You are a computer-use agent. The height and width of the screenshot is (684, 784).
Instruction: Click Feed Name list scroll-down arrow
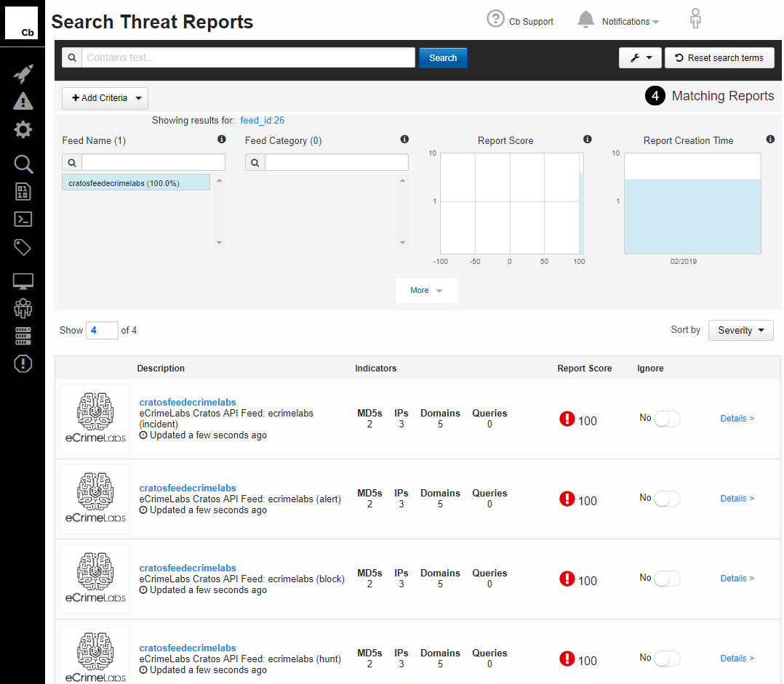point(219,243)
